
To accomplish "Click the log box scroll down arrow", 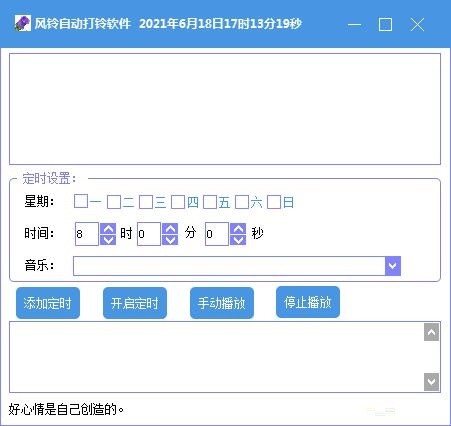I will pyautogui.click(x=431, y=382).
